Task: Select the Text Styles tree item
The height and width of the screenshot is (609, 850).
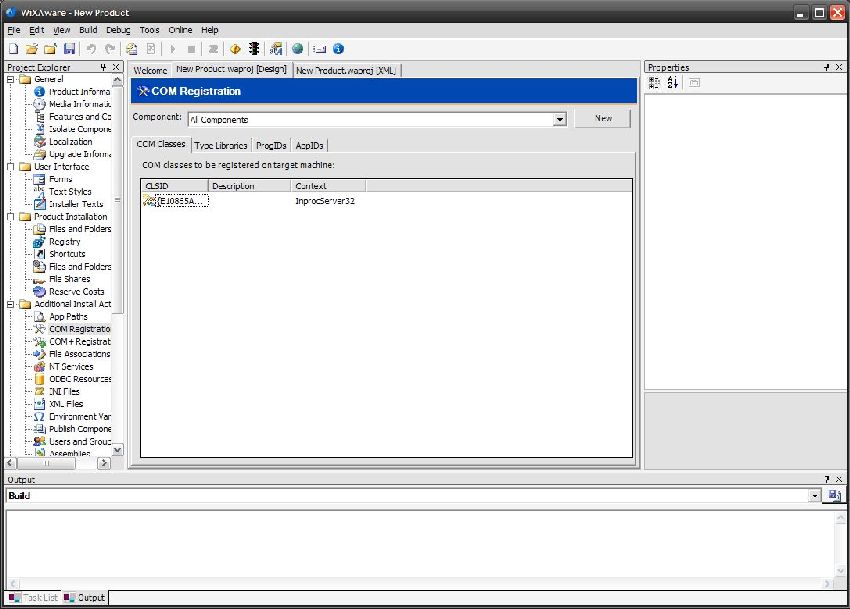Action: coord(70,191)
